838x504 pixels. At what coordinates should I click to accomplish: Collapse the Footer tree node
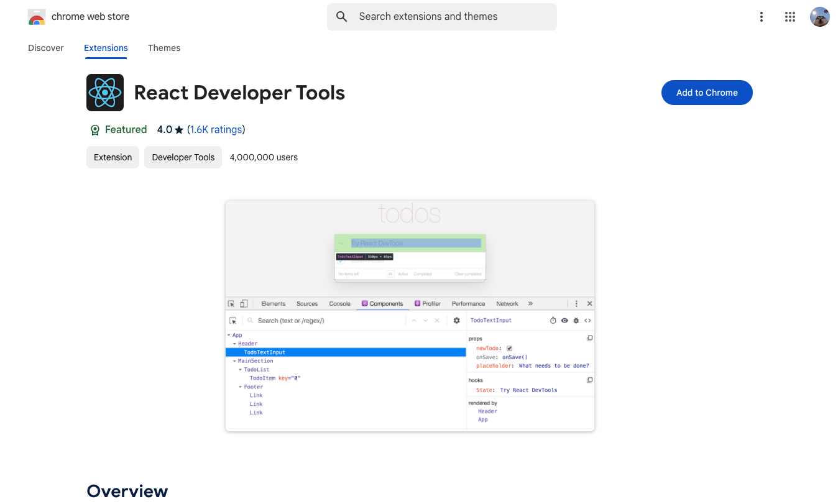240,387
